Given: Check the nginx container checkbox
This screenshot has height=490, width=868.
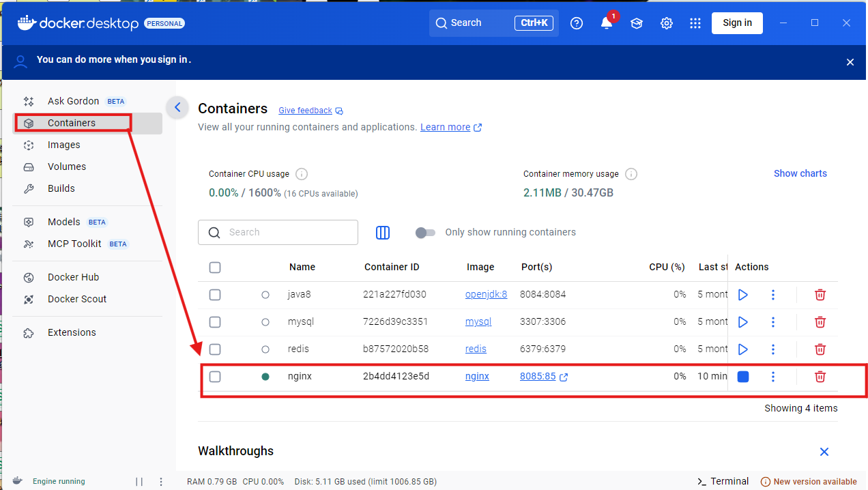Looking at the screenshot, I should tap(215, 377).
